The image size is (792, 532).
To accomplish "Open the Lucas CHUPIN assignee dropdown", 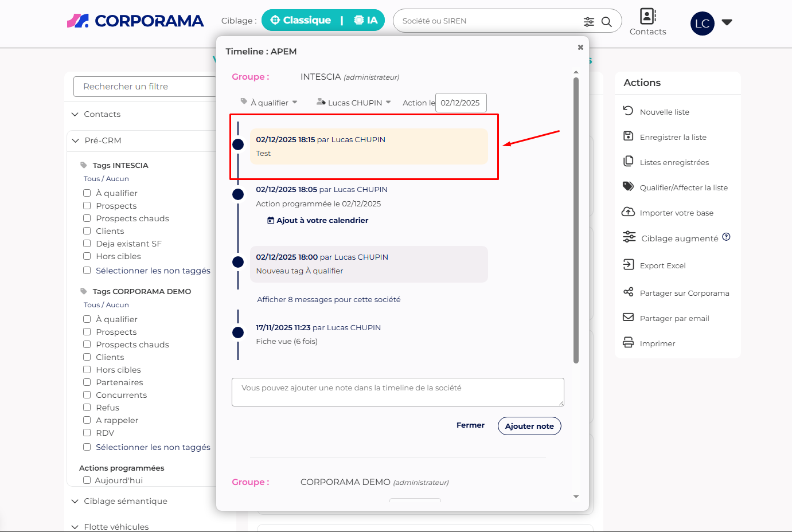I will click(x=355, y=103).
